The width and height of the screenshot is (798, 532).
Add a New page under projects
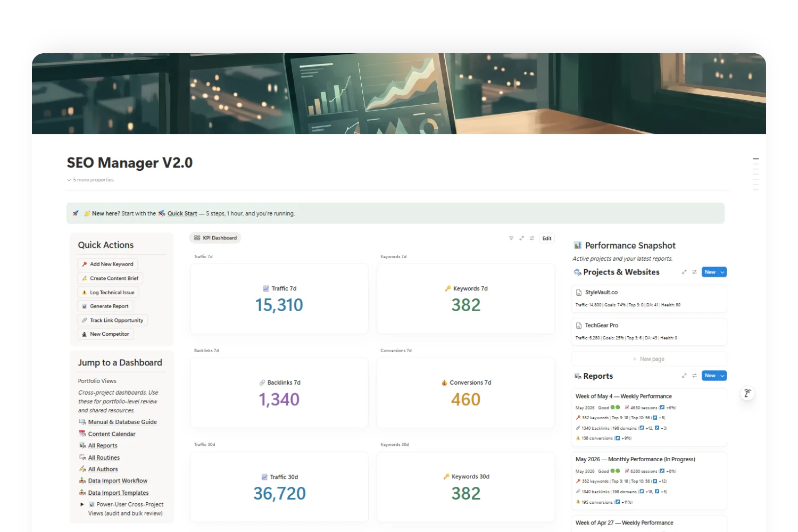click(649, 359)
